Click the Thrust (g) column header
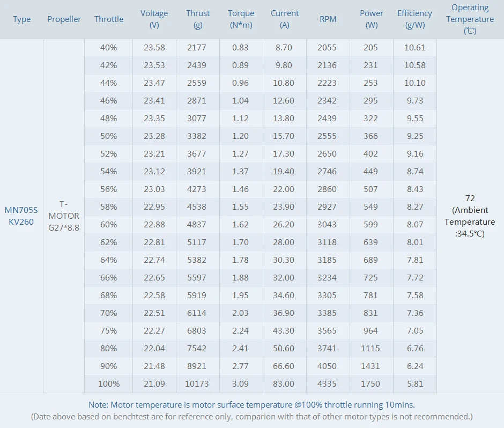This screenshot has width=504, height=428. tap(198, 19)
